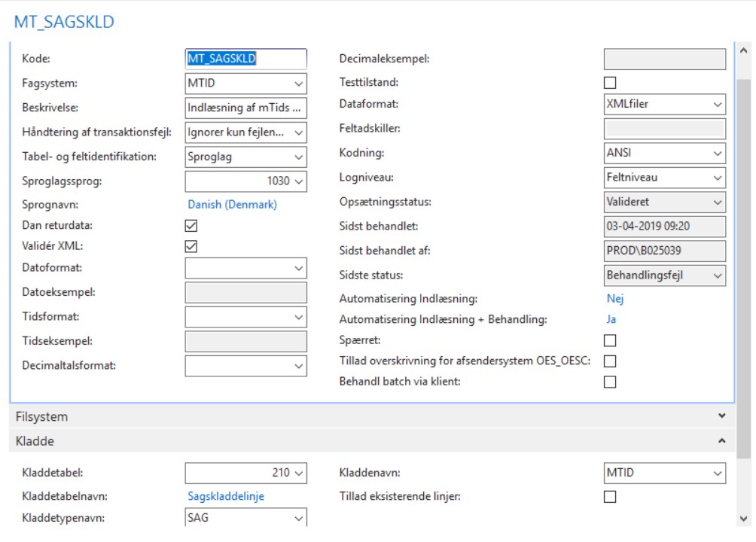Uncheck the Validér XML checkbox

coord(191,246)
